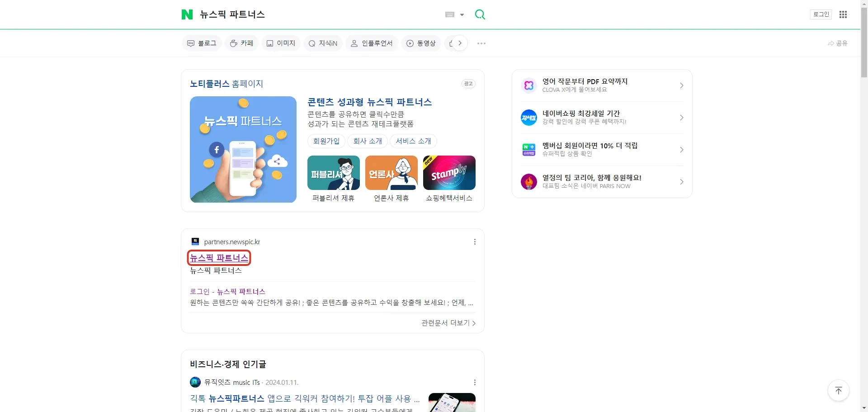Image resolution: width=868 pixels, height=412 pixels.
Task: Open the 뉴스픽 파트너스 ad thumbnail image
Action: (243, 149)
